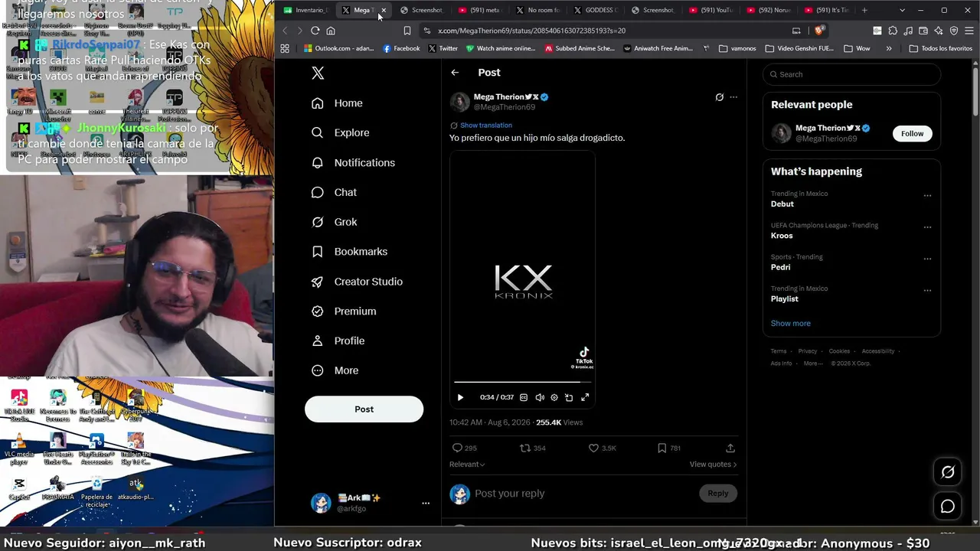Bookmark this page in the address bar
Viewport: 980px width, 551px height.
pyautogui.click(x=407, y=31)
